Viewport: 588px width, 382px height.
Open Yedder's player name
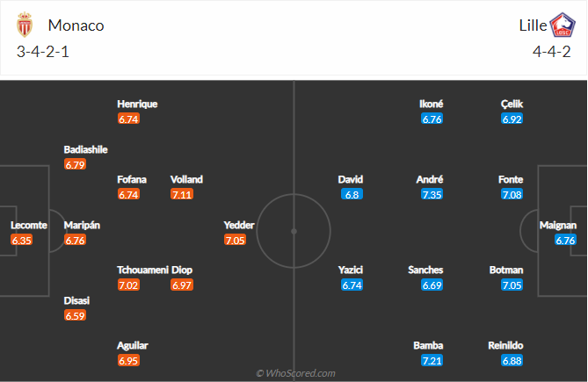[240, 225]
